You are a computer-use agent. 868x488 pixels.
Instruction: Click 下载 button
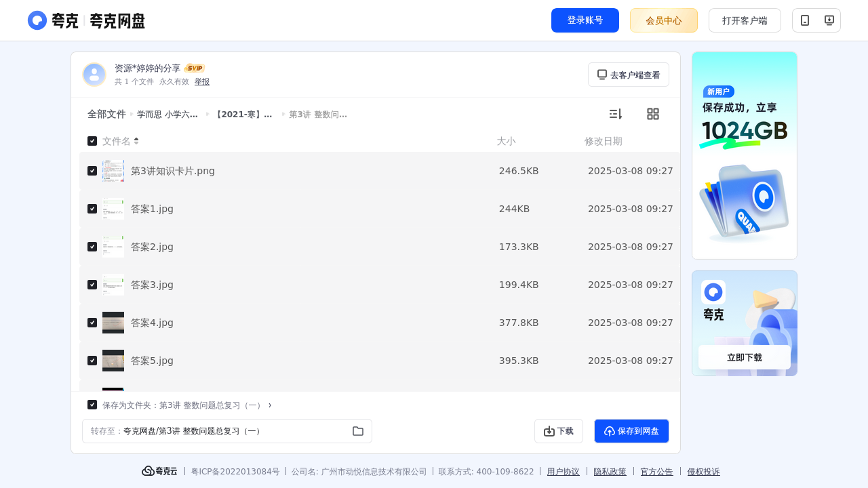[x=559, y=431]
